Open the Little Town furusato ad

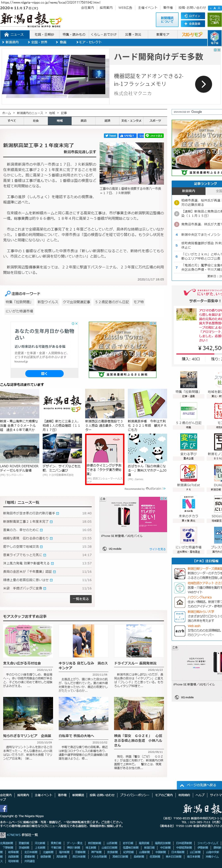[x=123, y=349]
